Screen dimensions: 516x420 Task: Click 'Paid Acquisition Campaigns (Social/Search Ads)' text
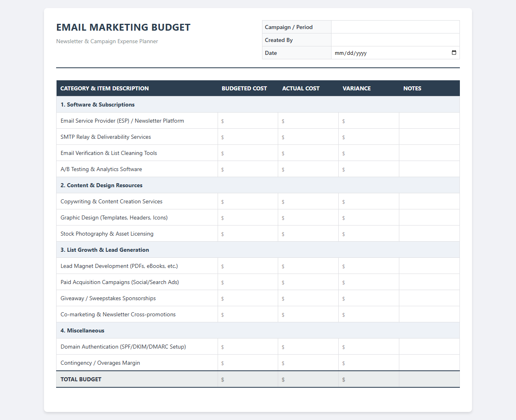pyautogui.click(x=120, y=282)
